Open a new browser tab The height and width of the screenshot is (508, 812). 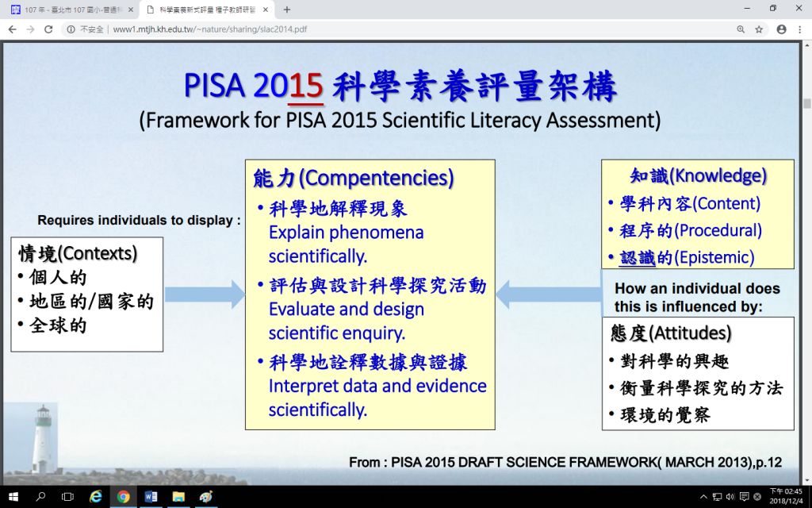pos(287,10)
